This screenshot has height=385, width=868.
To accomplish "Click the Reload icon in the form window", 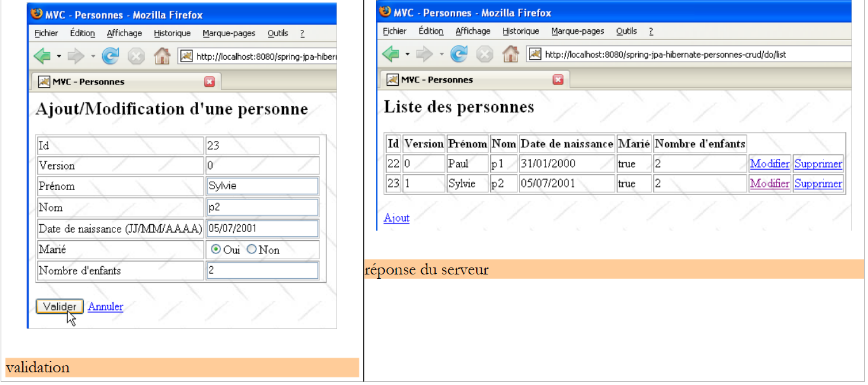I will click(x=110, y=57).
